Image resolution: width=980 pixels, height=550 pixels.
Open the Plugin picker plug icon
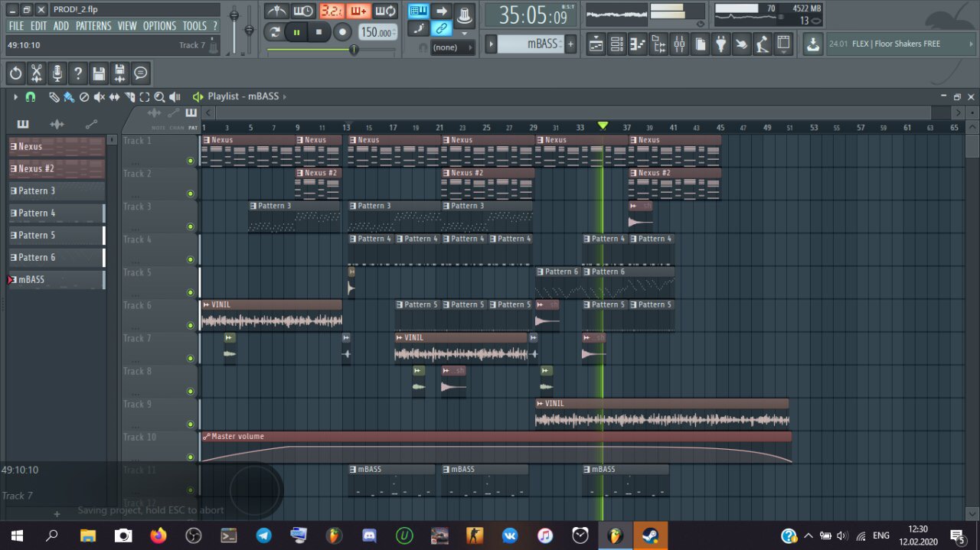pos(720,44)
